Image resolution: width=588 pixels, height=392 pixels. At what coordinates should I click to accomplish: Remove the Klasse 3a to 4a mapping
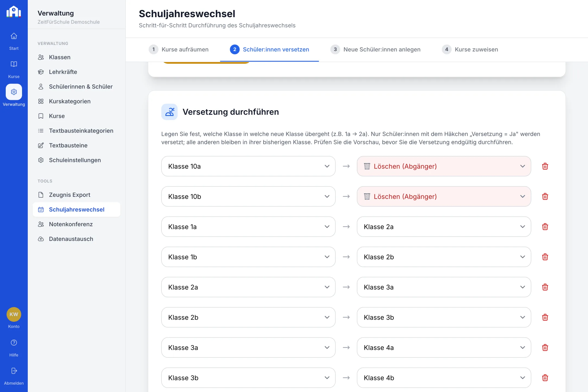[545, 348]
